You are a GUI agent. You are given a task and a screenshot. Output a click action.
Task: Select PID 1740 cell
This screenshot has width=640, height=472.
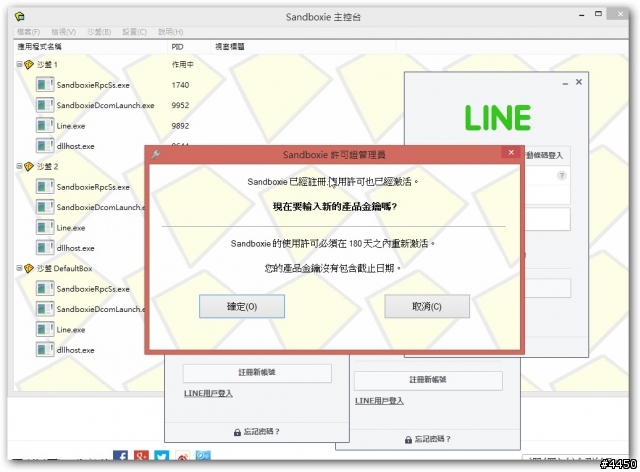[x=180, y=85]
